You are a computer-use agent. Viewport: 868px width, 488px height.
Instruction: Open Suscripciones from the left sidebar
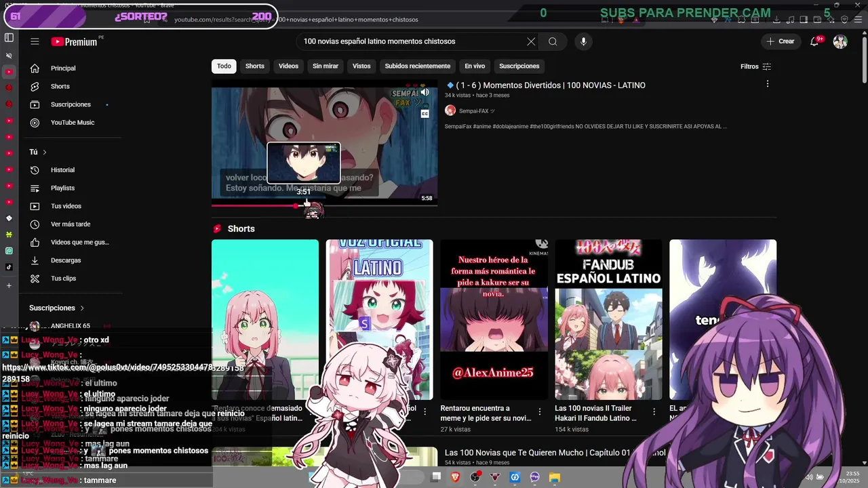tap(69, 104)
